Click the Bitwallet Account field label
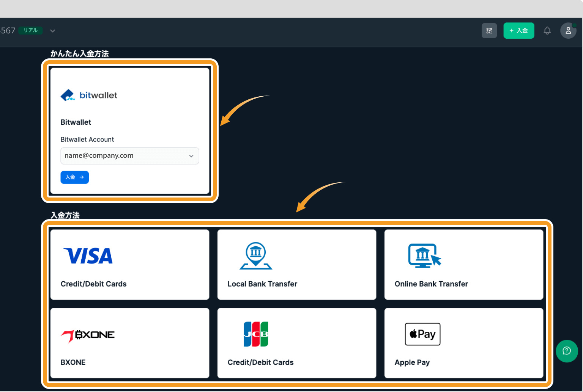583x392 pixels. pyautogui.click(x=87, y=140)
